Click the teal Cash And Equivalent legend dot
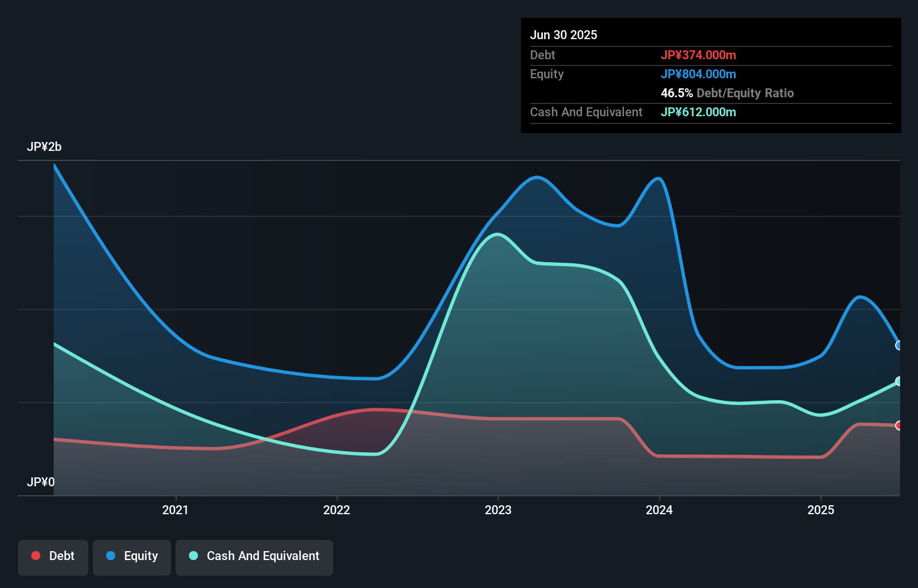Viewport: 918px width, 588px height. (193, 556)
